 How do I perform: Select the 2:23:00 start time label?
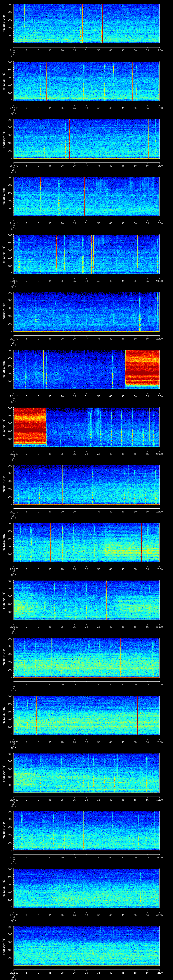click(x=14, y=454)
